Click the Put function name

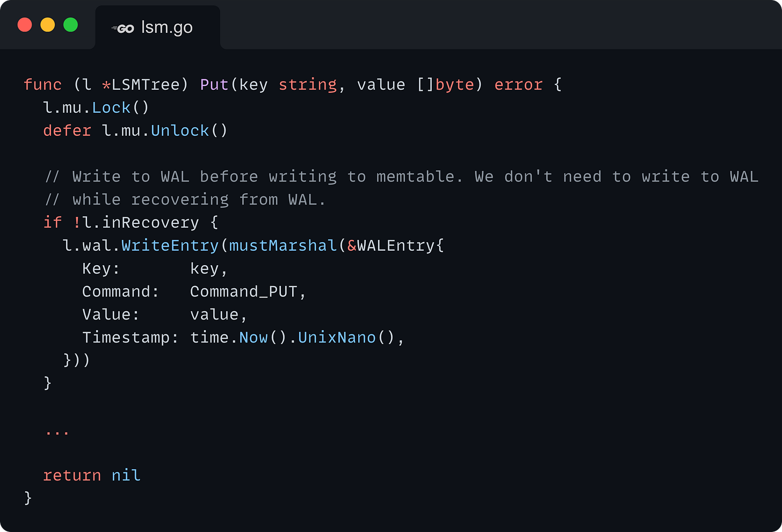pos(214,84)
